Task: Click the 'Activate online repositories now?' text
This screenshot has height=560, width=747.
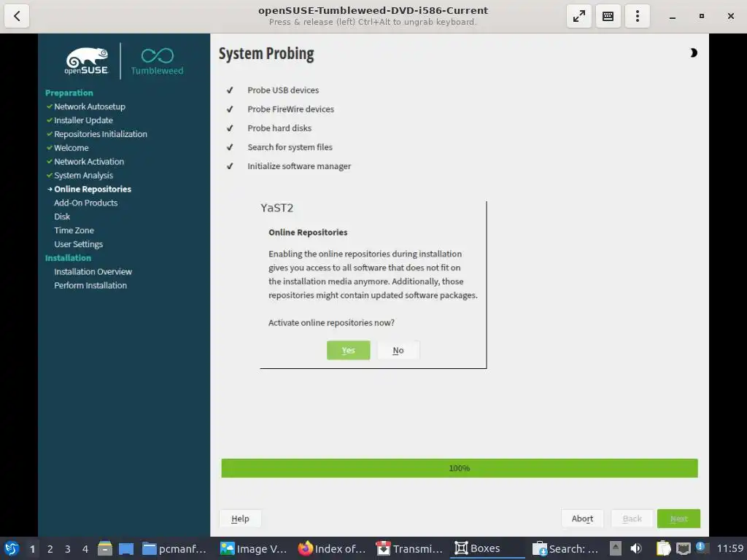Action: pos(331,323)
